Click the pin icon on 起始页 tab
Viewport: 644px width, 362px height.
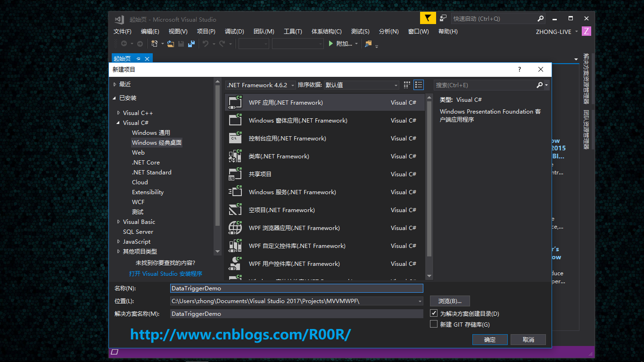click(x=138, y=58)
